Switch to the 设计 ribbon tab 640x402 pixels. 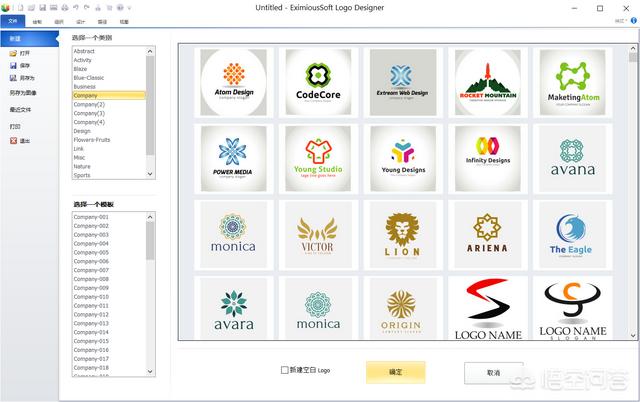pos(80,22)
